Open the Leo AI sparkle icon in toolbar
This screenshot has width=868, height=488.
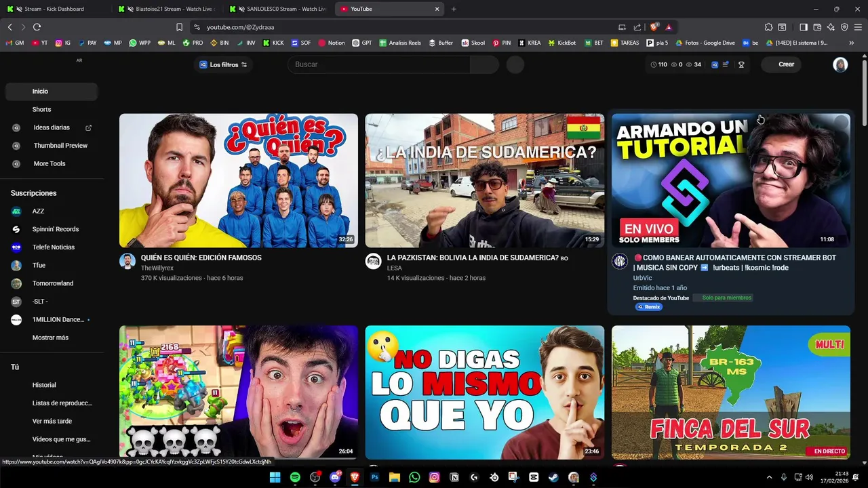tap(831, 27)
